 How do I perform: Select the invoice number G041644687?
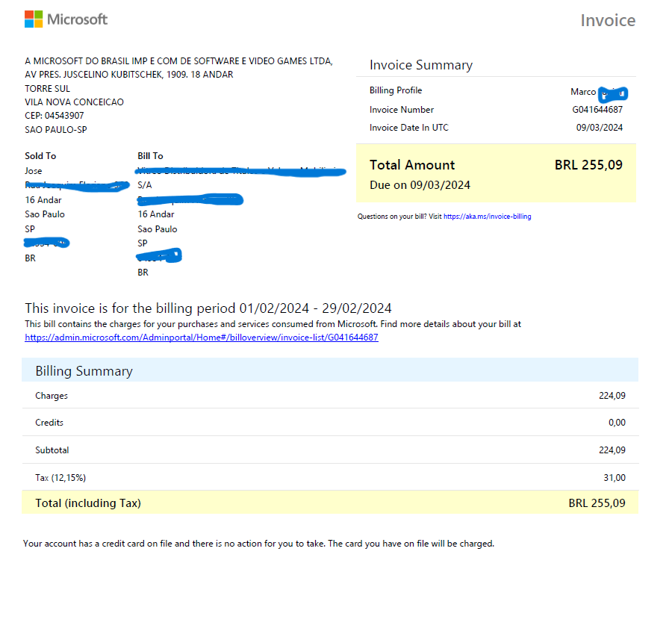click(597, 110)
